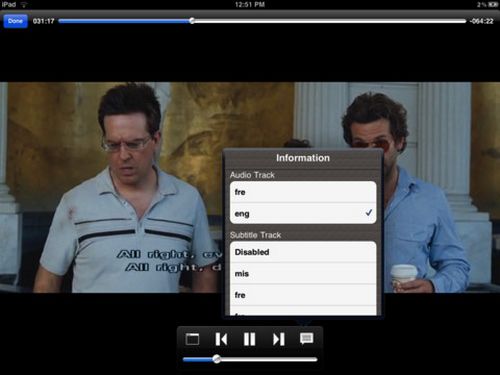Tap the Done button
Image resolution: width=500 pixels, height=375 pixels.
click(15, 21)
